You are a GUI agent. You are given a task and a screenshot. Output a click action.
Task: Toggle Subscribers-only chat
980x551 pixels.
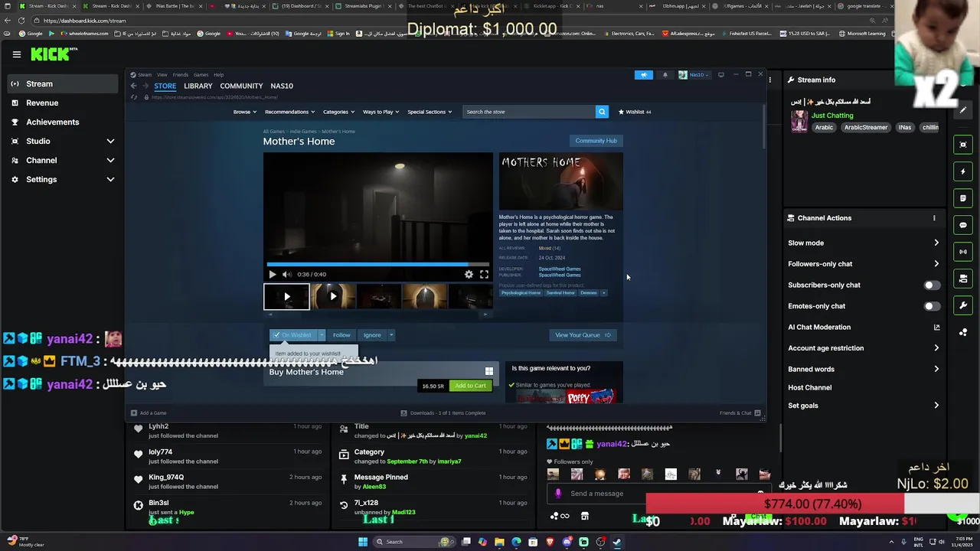click(931, 285)
